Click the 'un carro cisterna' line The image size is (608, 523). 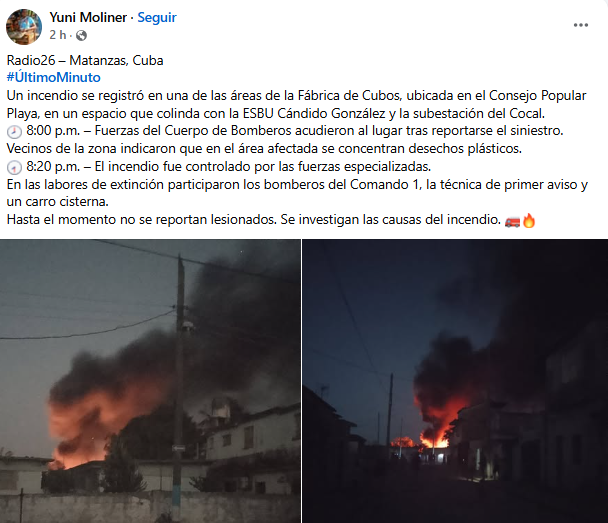(57, 202)
